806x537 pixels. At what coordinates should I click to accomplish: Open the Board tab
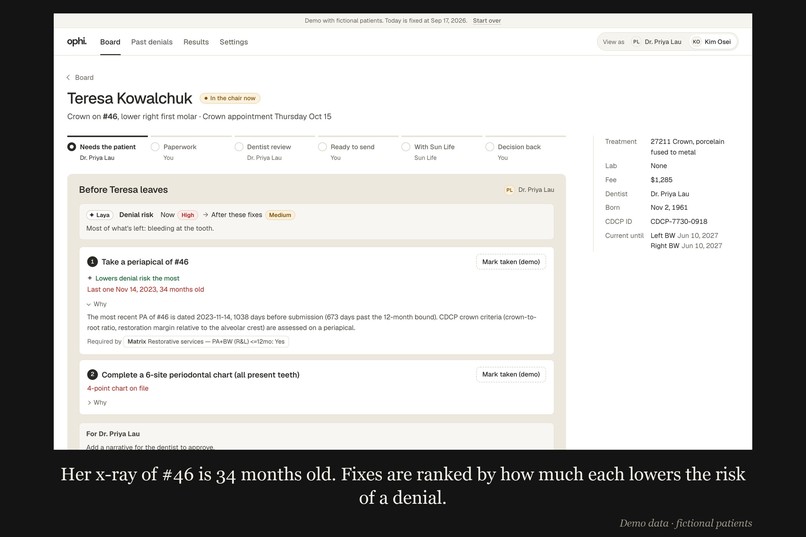click(110, 42)
